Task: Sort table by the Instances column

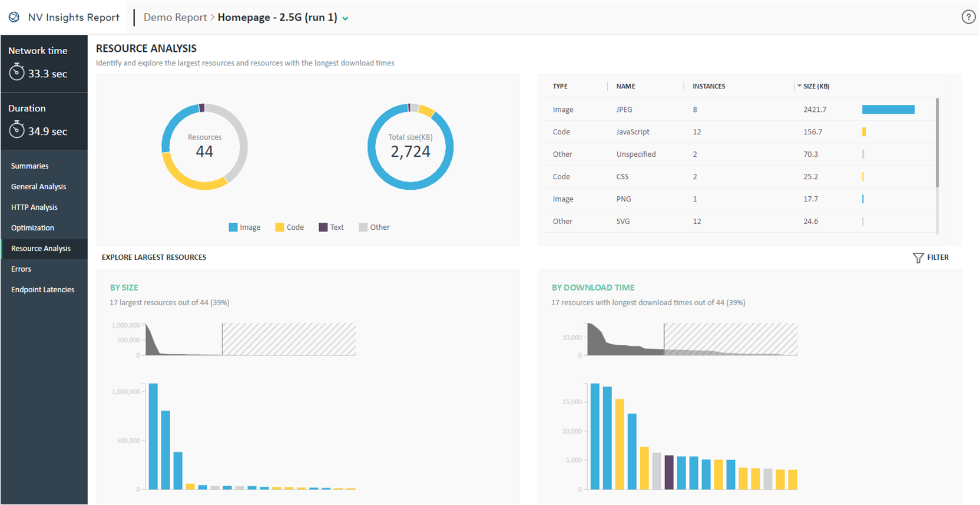Action: 708,86
